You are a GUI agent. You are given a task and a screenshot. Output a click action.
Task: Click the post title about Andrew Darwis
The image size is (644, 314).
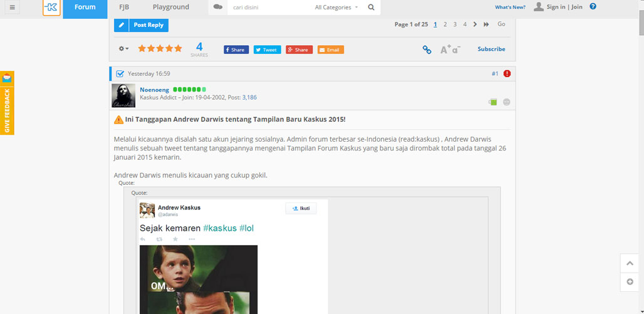pos(236,120)
